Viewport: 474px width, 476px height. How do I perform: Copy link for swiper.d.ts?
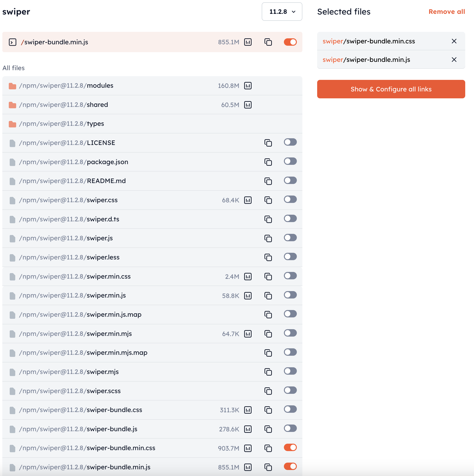pos(268,219)
